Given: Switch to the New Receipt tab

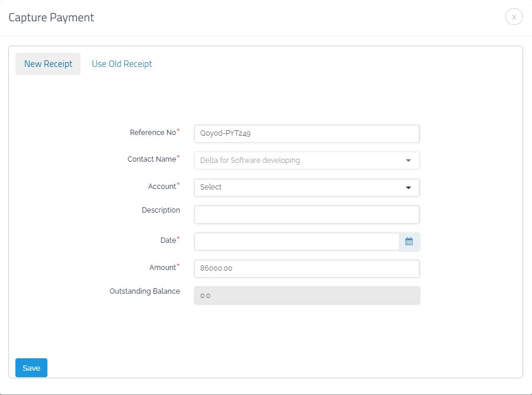Looking at the screenshot, I should point(48,64).
